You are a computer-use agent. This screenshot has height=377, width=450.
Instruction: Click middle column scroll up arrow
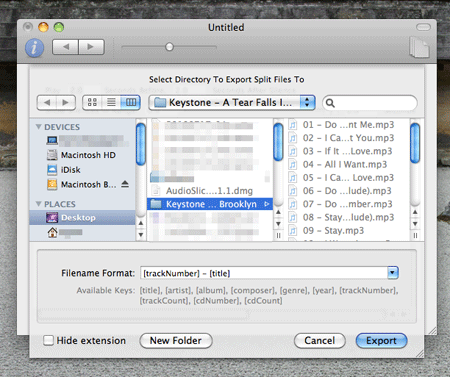(278, 212)
